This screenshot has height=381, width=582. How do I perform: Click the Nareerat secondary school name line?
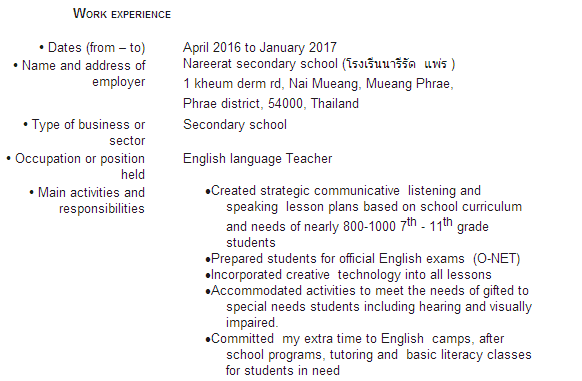click(319, 64)
